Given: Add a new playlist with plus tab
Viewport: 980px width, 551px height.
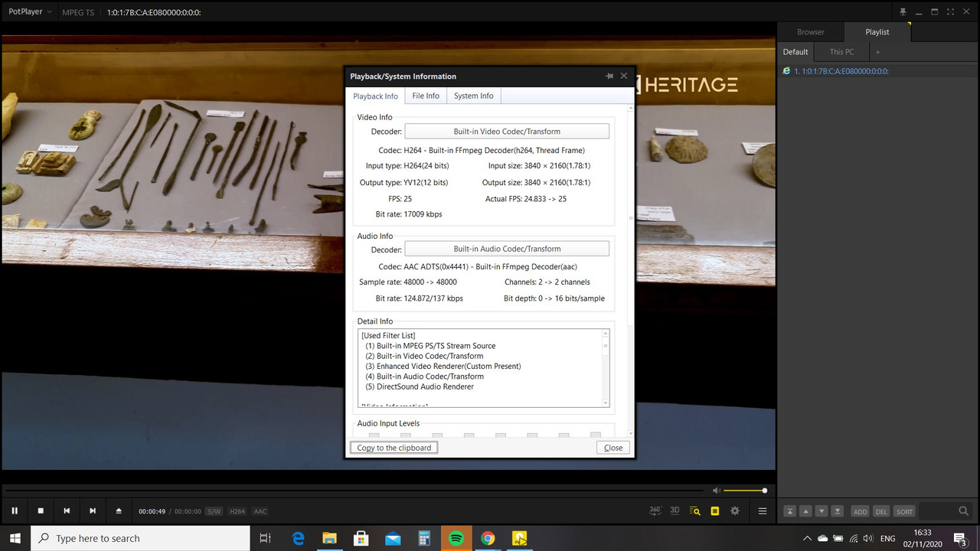Looking at the screenshot, I should pyautogui.click(x=877, y=52).
